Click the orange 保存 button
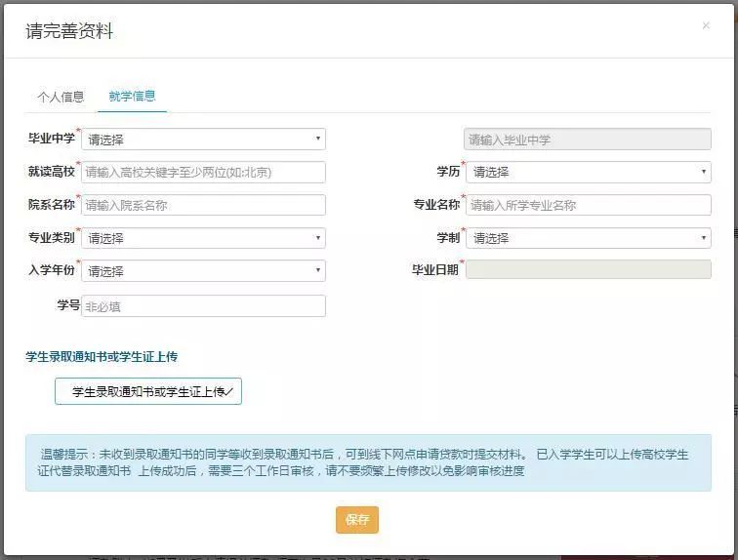 point(357,520)
